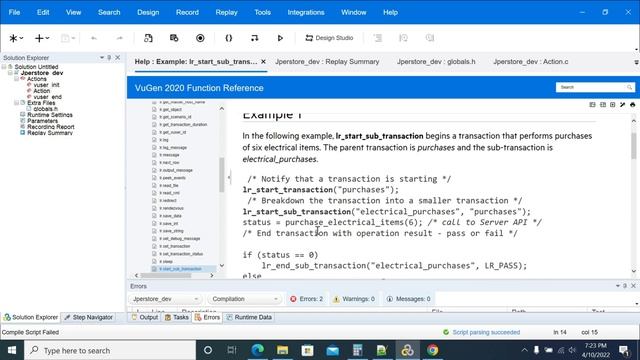The width and height of the screenshot is (640, 360).
Task: Close the Solution Explorer panel
Action: coord(118,58)
